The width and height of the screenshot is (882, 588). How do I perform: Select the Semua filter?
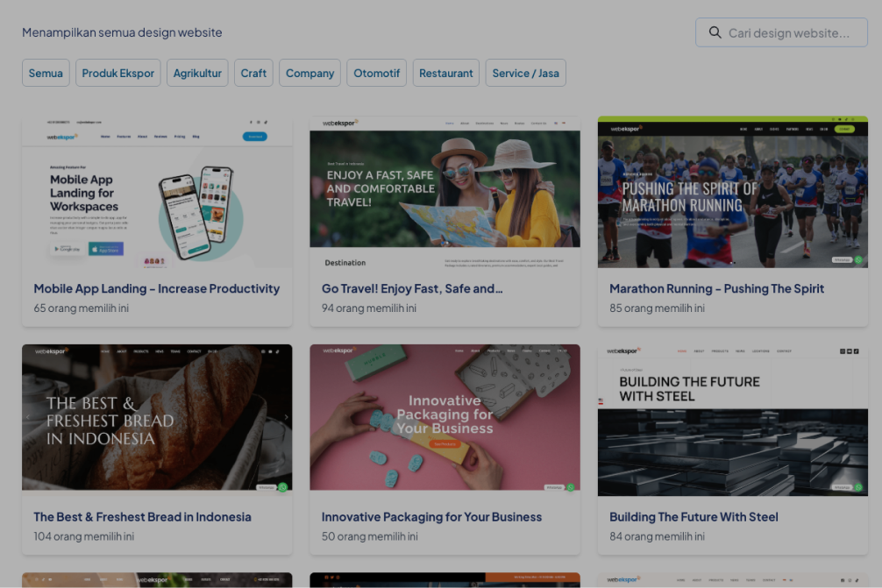[x=46, y=73]
